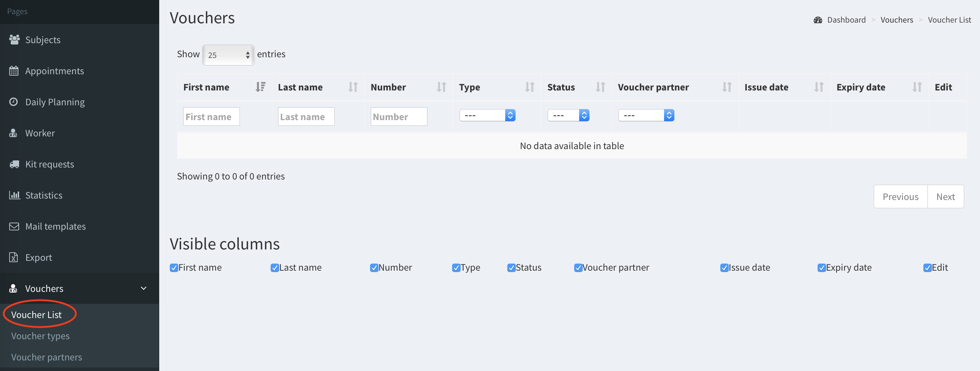Click sort arrows on Expiry date column

pos(916,87)
